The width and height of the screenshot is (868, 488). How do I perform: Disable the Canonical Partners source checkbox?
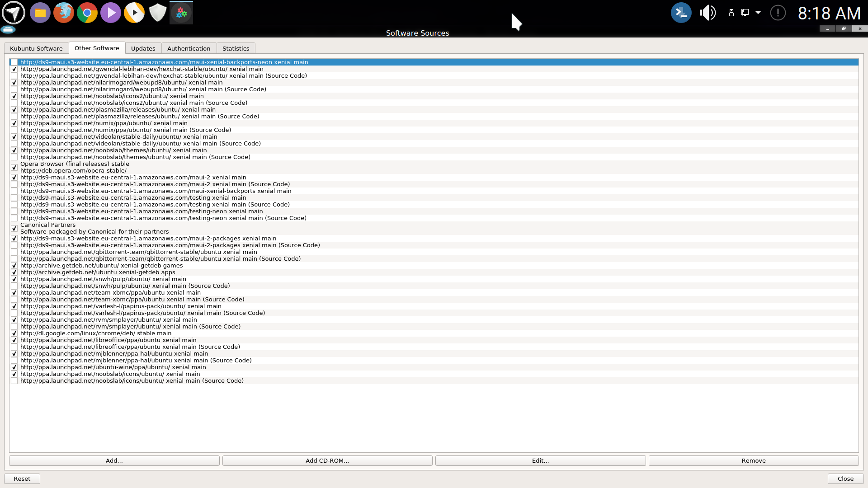14,228
